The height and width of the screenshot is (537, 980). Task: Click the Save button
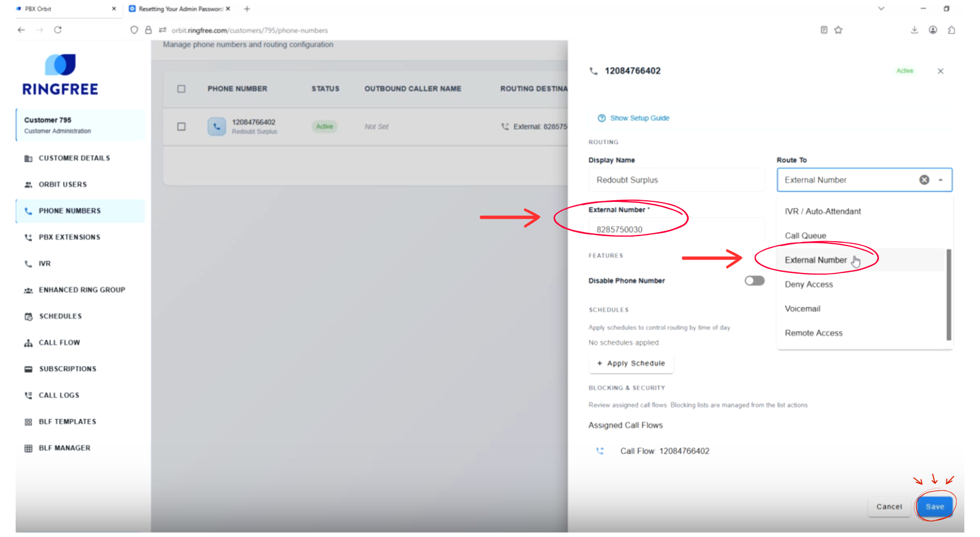(x=934, y=507)
